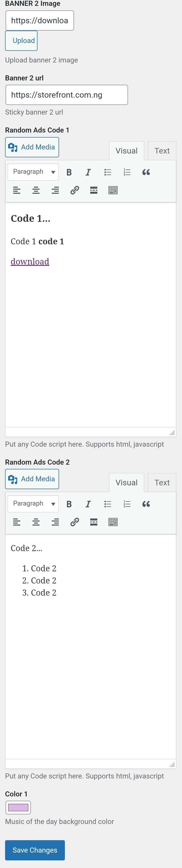Click Upload button for banner 2 image
Viewport: 182px width, 868px height.
pyautogui.click(x=21, y=41)
